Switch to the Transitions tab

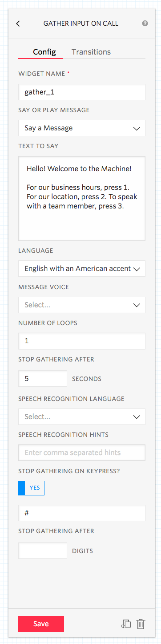(91, 52)
